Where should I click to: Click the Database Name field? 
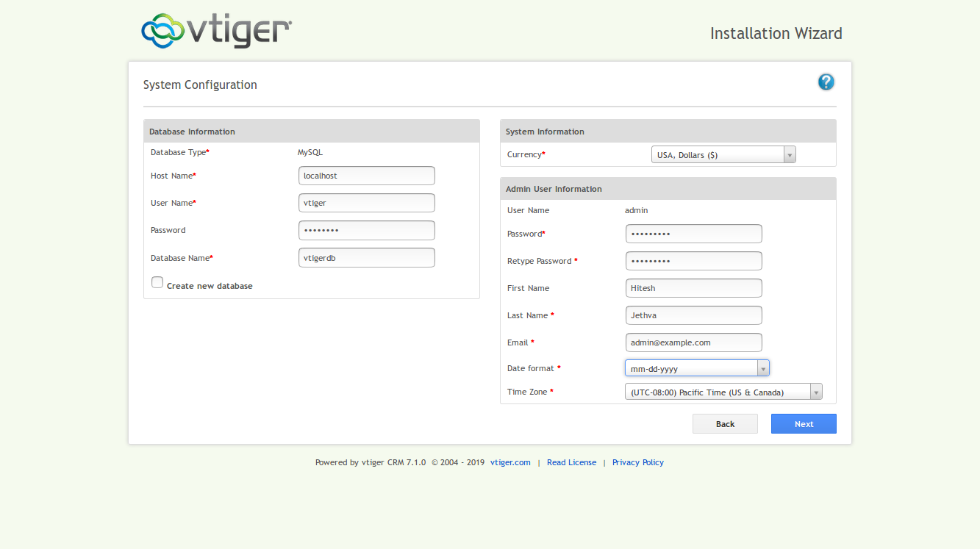[x=367, y=258]
